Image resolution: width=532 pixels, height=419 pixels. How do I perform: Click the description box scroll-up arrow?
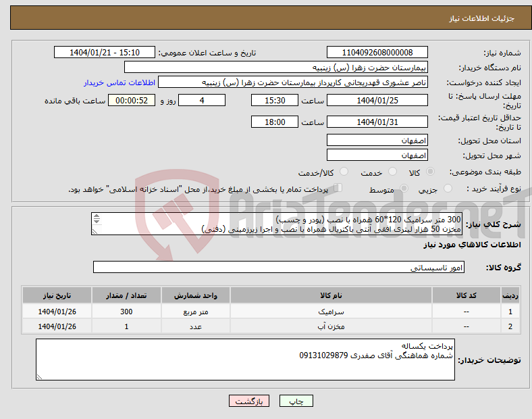coord(97,216)
